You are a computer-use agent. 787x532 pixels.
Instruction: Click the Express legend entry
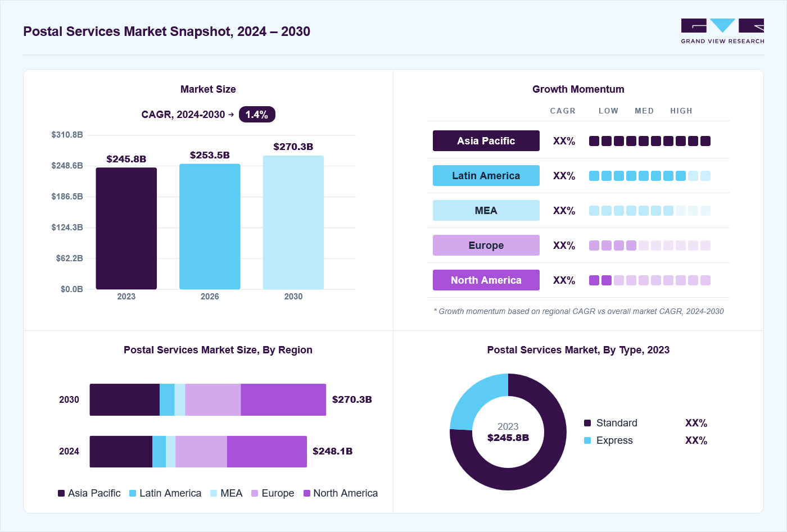point(609,440)
